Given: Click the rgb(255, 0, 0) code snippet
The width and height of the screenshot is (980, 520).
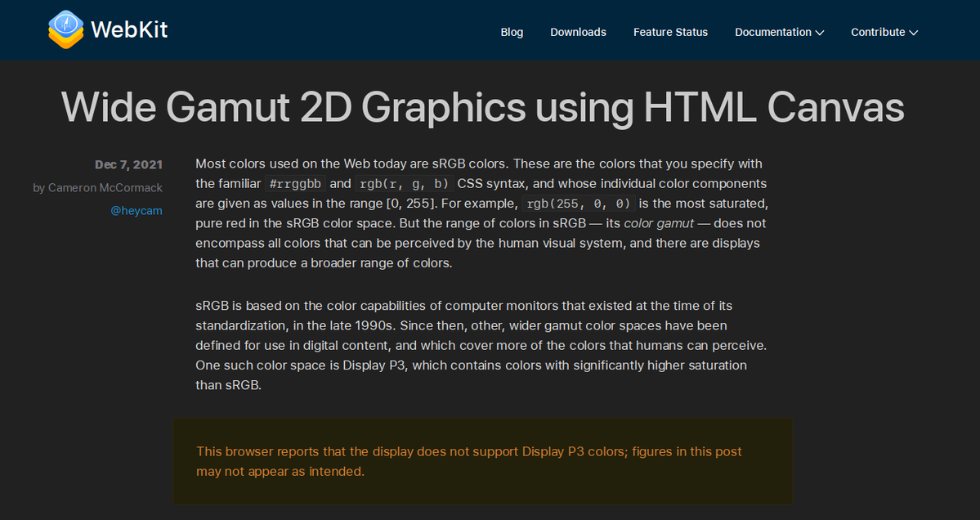Looking at the screenshot, I should pyautogui.click(x=579, y=204).
